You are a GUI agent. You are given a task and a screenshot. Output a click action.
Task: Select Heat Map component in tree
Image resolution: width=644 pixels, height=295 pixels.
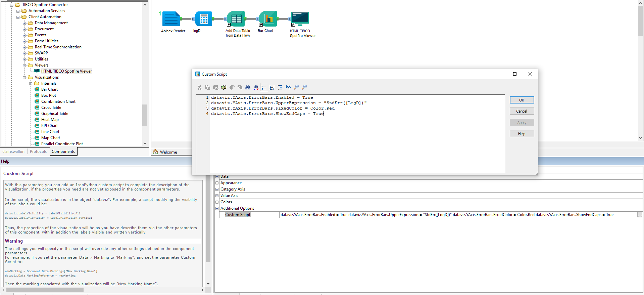click(x=50, y=120)
